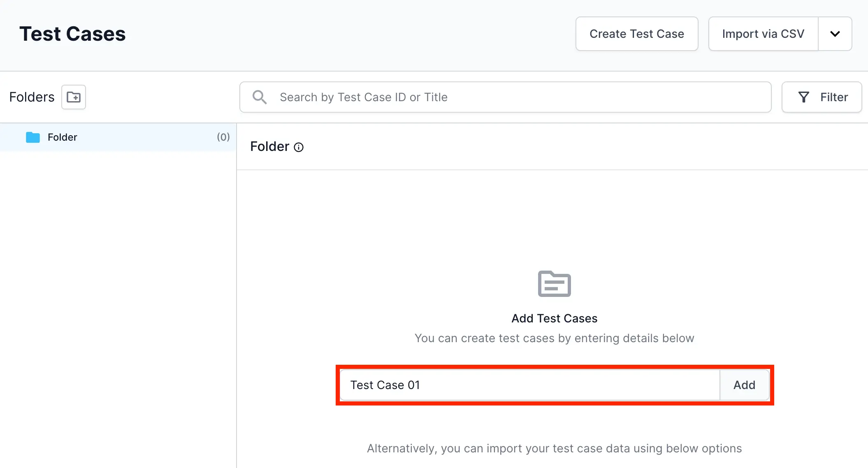The height and width of the screenshot is (468, 868).
Task: Click the Add Test Cases heading text
Action: tap(554, 318)
